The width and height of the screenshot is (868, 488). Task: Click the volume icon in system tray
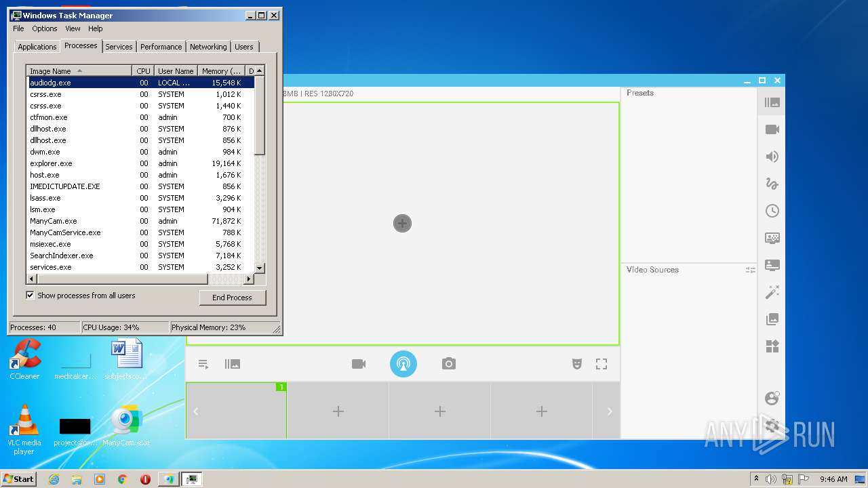pos(771,479)
